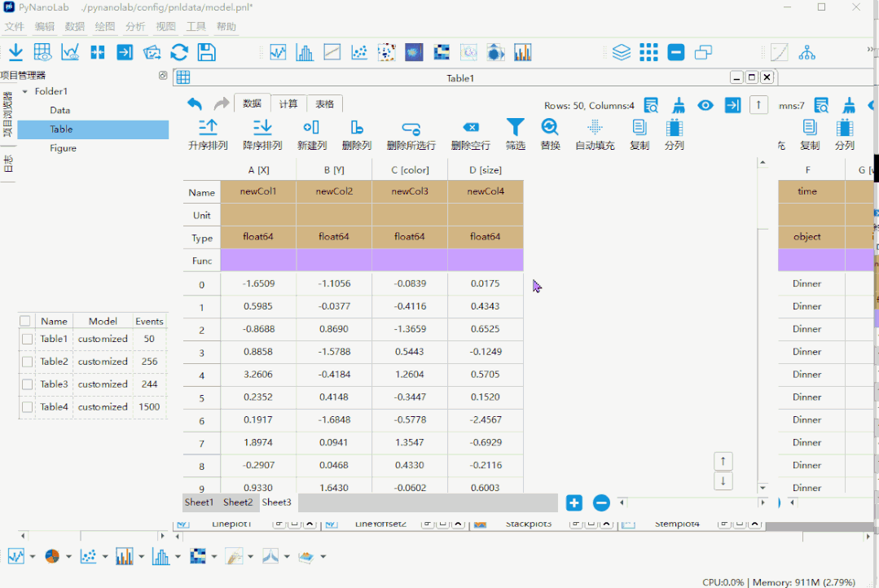
Task: Click the redo arrow in Table1
Action: [222, 103]
